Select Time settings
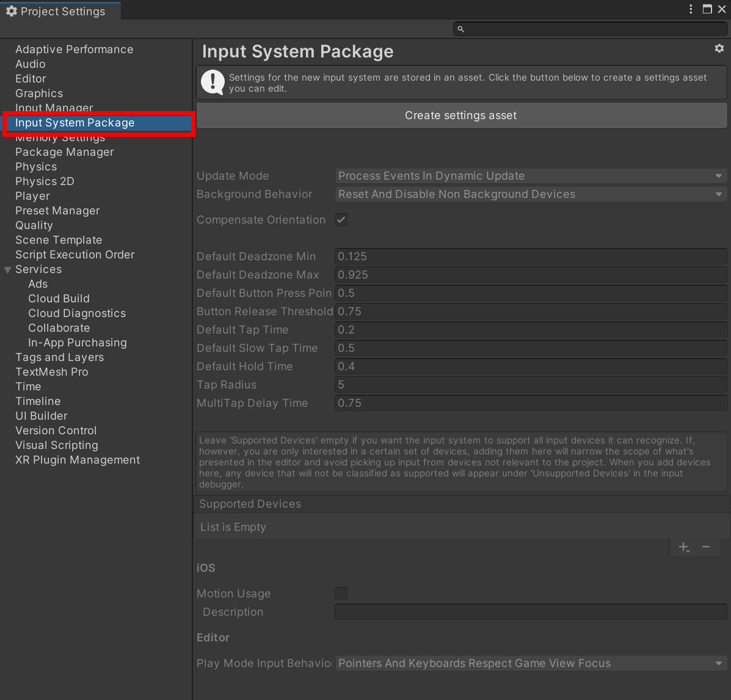 point(28,387)
